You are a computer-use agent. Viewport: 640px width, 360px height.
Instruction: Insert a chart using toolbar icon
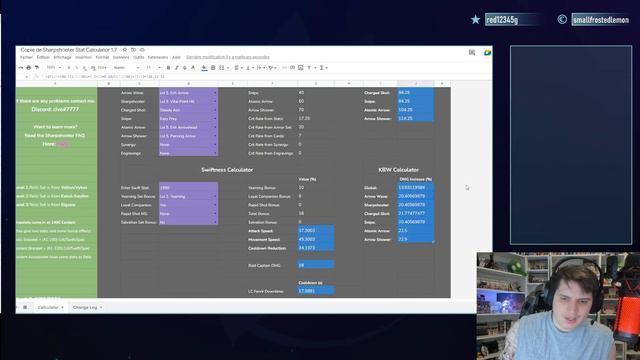tap(301, 68)
